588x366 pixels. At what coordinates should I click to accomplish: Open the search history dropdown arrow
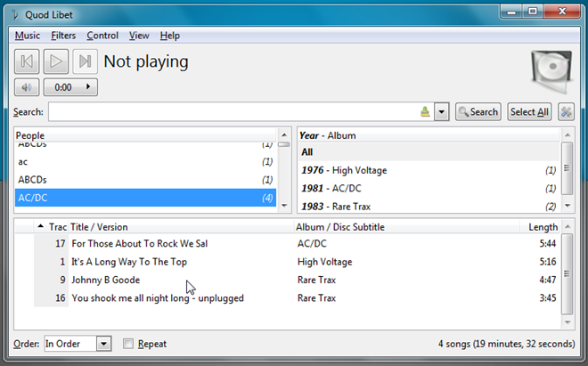[x=442, y=111]
